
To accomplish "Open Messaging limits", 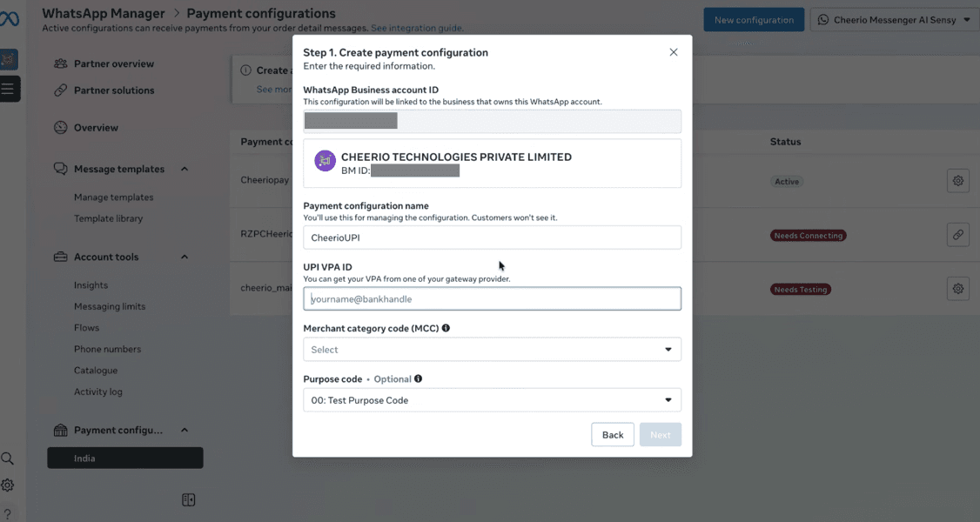I will pos(110,306).
